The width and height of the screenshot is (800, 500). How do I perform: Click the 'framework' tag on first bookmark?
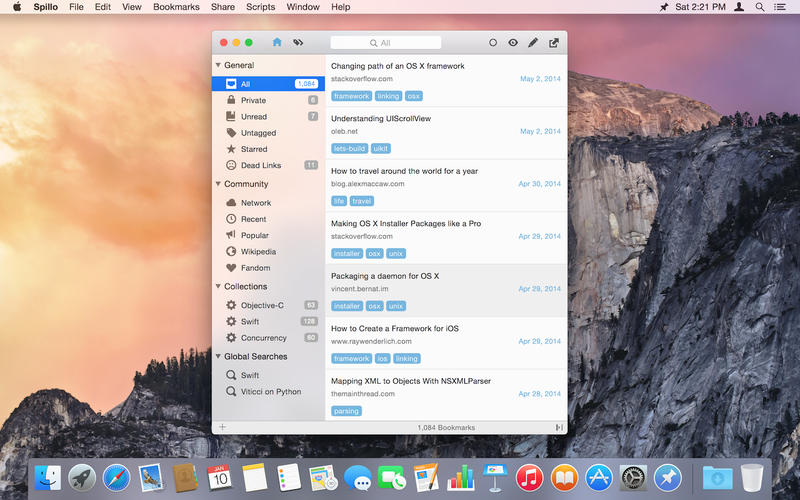pyautogui.click(x=351, y=96)
